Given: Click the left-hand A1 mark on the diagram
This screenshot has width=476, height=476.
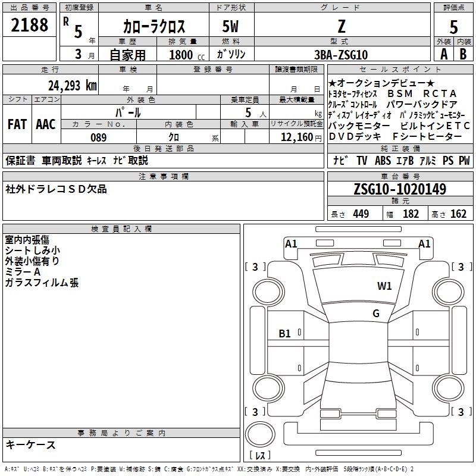Looking at the screenshot, I should coord(291,244).
